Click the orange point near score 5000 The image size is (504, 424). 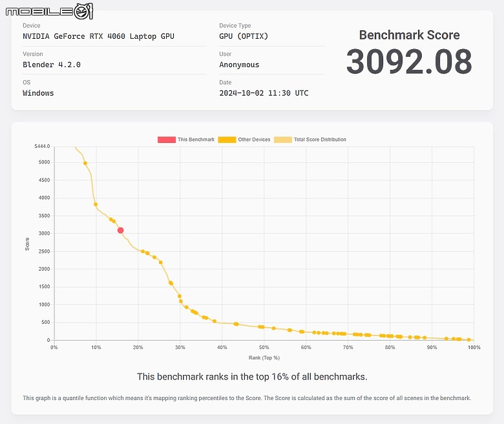[x=85, y=164]
